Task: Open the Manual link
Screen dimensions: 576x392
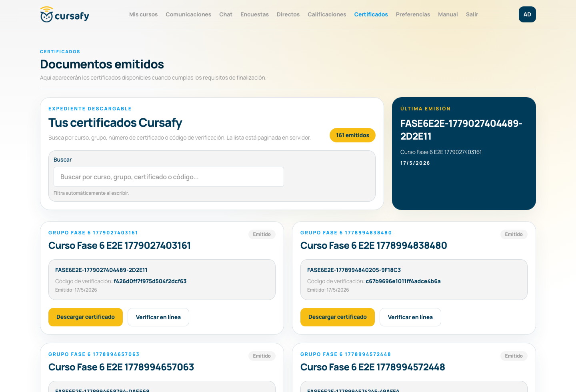Action: (448, 14)
